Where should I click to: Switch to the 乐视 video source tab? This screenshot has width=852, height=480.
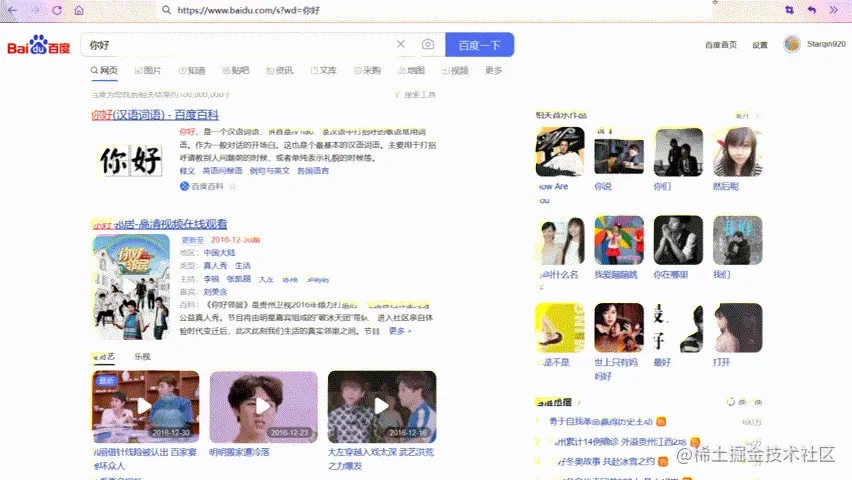142,356
